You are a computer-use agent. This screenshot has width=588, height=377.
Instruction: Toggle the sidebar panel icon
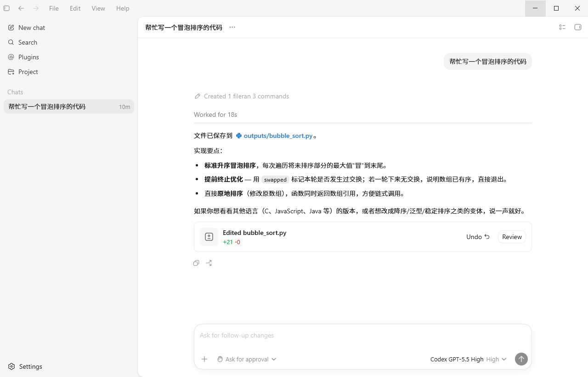[6, 8]
